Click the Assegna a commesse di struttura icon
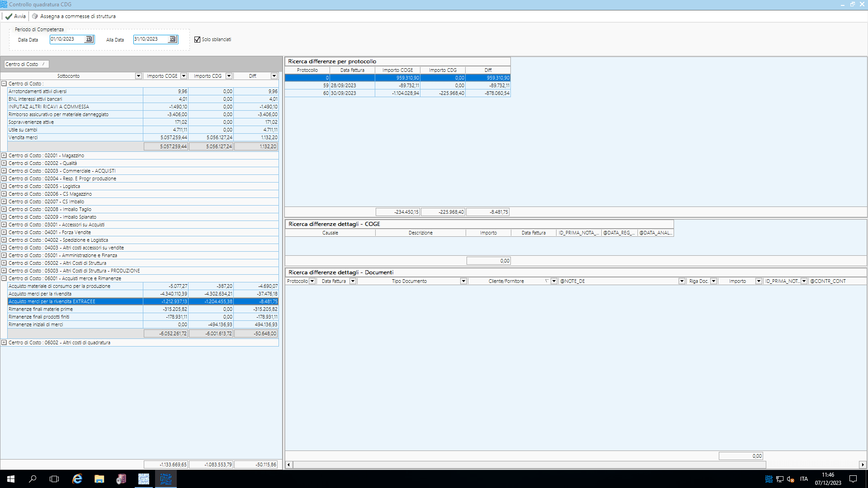This screenshot has height=488, width=868. (35, 16)
